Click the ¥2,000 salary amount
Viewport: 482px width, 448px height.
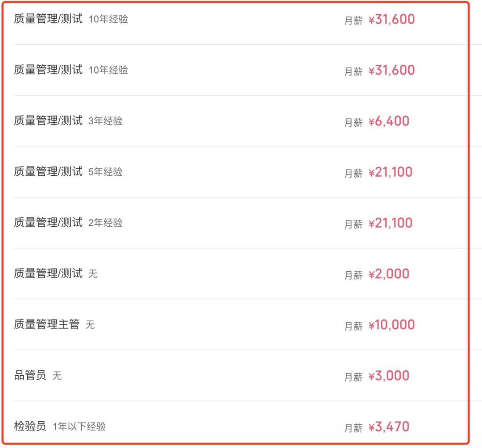point(389,274)
